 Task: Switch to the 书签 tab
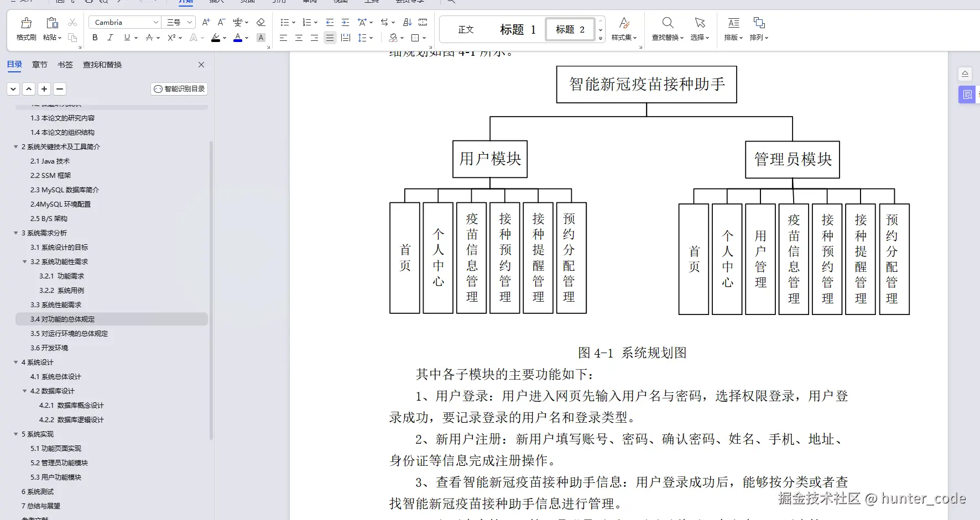65,65
